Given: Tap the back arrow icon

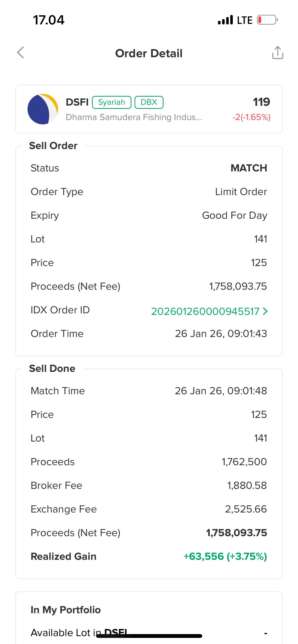Looking at the screenshot, I should (x=21, y=53).
